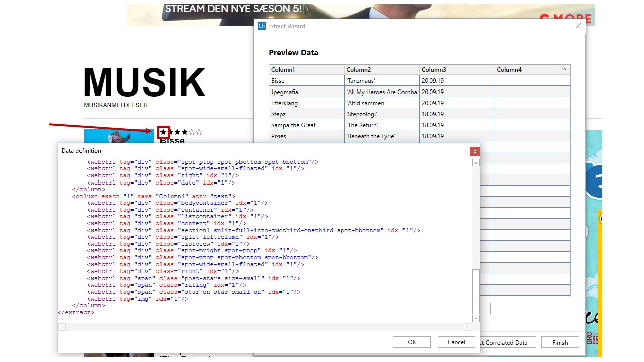This screenshot has height=362, width=644.
Task: Click the class="section1 split-full-into-twothird-onethird" line
Action: click(x=254, y=230)
